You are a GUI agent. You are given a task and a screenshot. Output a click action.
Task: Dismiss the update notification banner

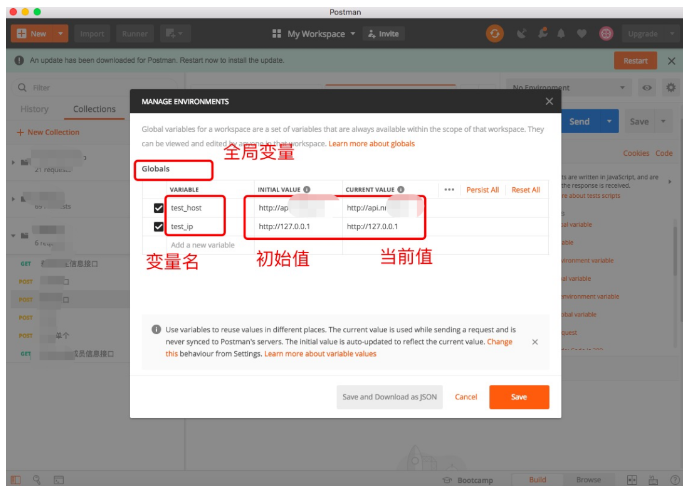[672, 61]
